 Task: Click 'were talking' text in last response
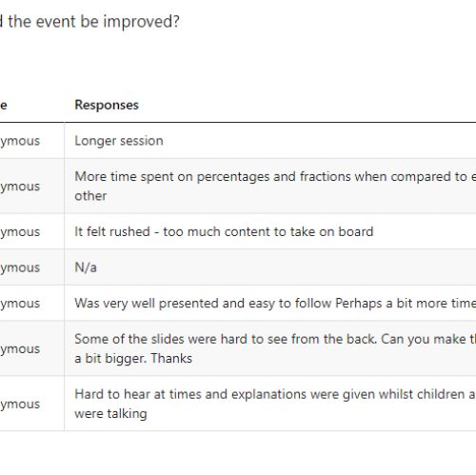tap(110, 413)
